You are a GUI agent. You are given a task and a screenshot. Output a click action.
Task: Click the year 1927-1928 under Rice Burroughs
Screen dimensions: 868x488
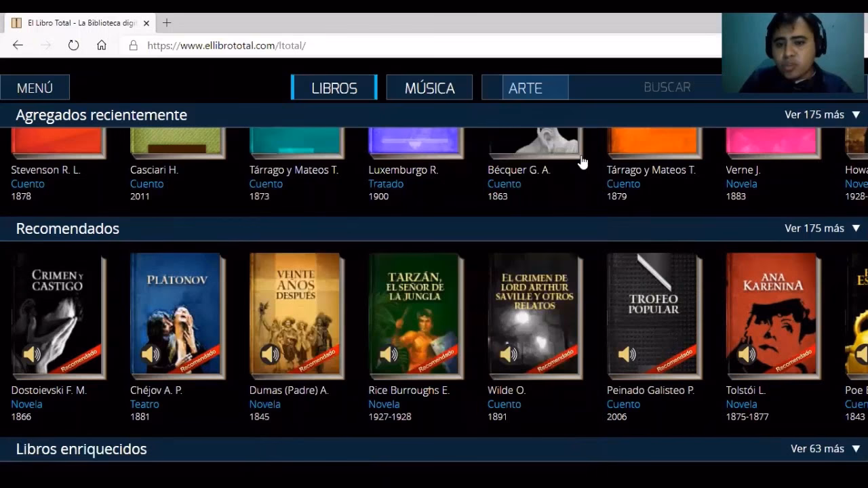(390, 417)
